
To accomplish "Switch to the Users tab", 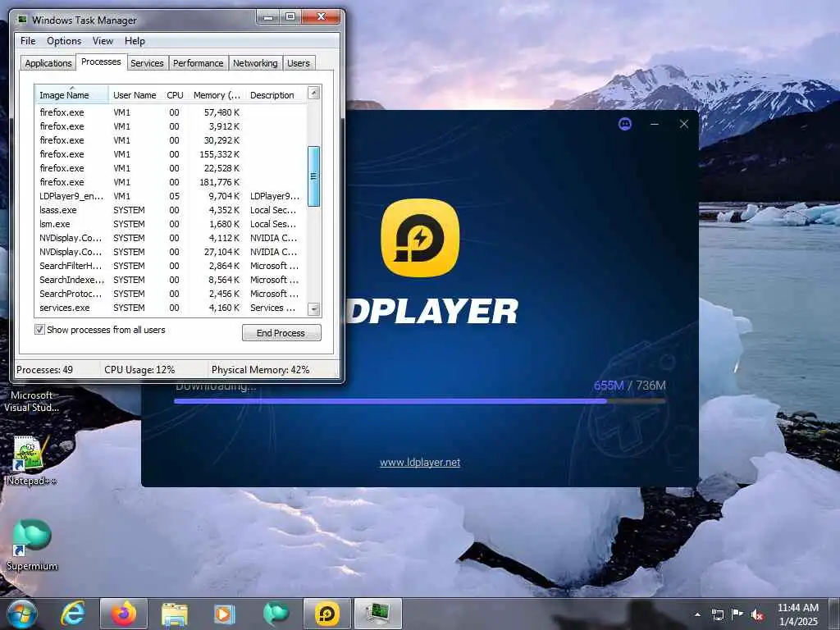I will click(299, 63).
